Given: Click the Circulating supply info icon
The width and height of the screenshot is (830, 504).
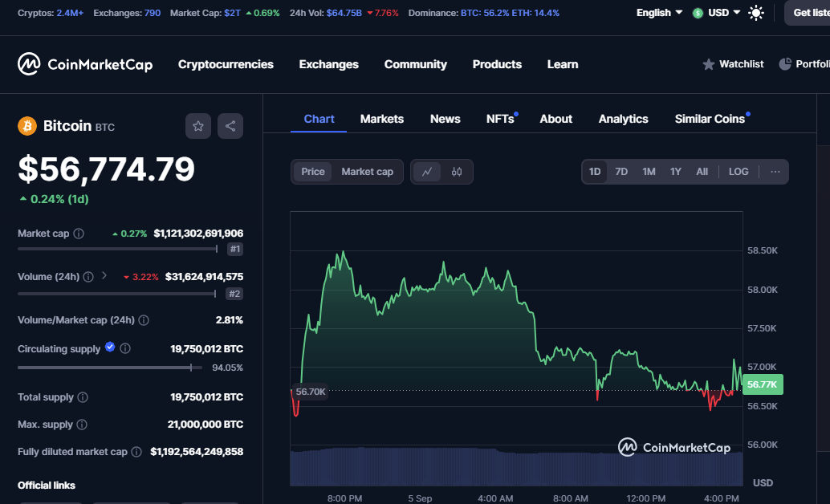Looking at the screenshot, I should pos(125,349).
